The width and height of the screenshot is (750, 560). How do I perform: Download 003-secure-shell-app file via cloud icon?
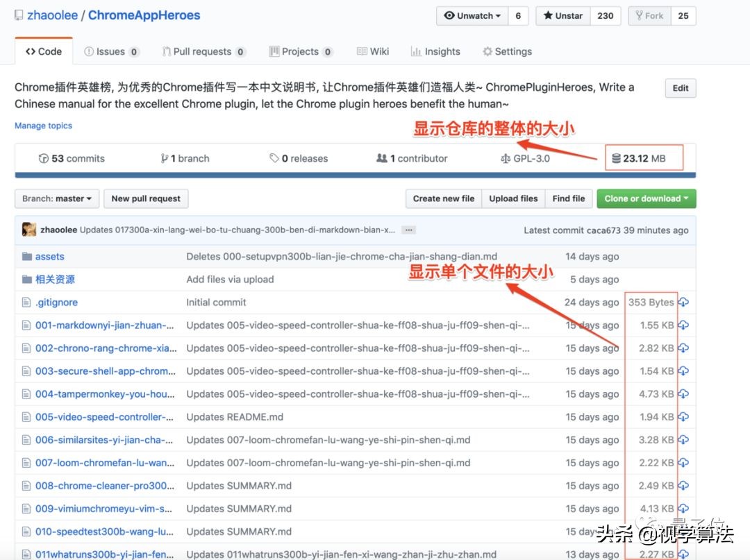(683, 371)
